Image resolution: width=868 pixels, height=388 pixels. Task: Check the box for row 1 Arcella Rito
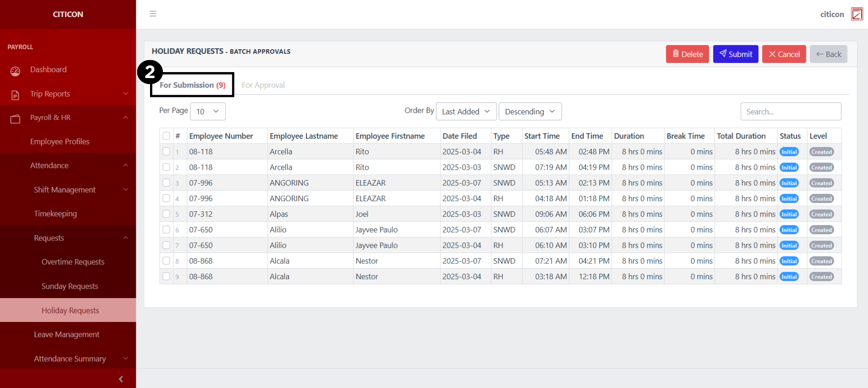[166, 152]
